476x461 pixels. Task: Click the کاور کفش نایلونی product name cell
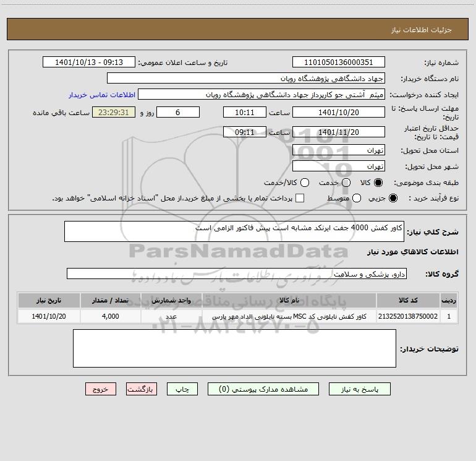point(289,316)
